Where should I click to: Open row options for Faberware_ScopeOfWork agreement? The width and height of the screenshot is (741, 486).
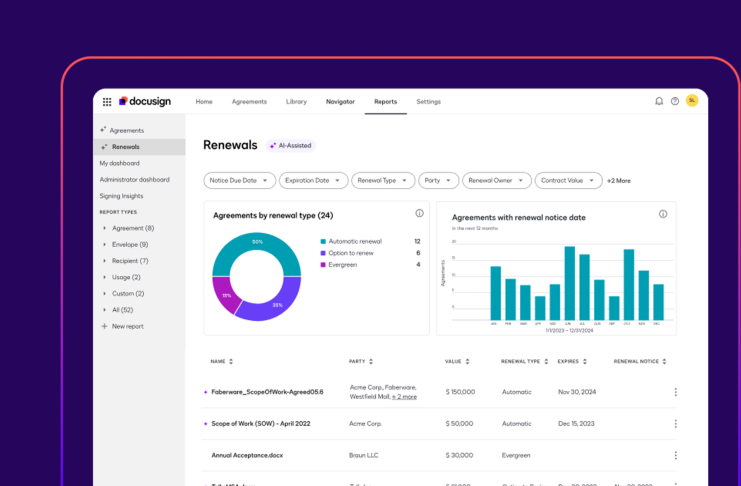pos(676,392)
